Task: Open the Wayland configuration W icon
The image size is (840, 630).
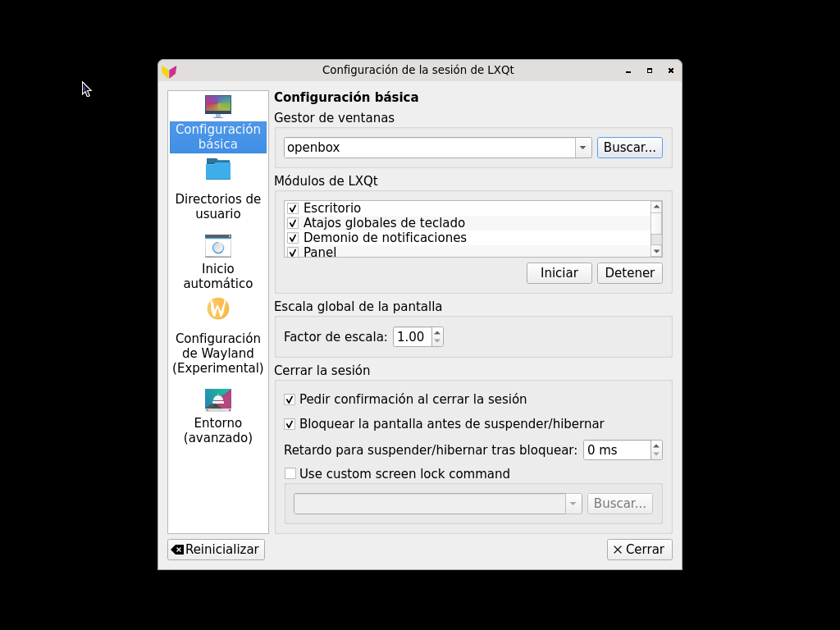Action: pos(218,308)
